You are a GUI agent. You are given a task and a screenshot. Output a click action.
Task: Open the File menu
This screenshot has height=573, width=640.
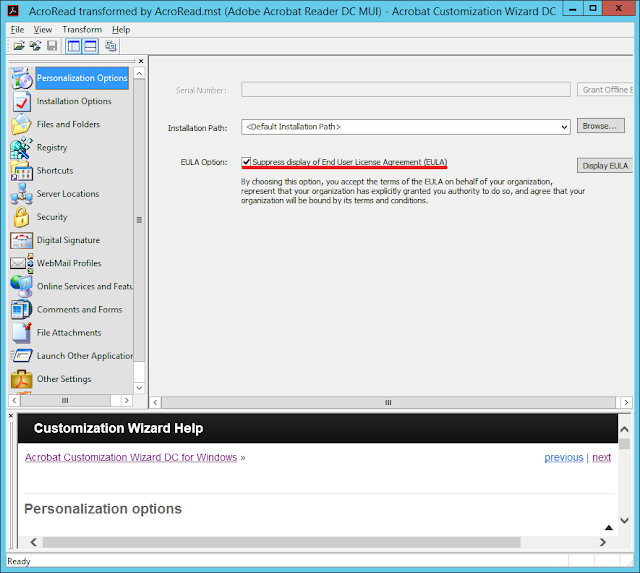(x=17, y=30)
